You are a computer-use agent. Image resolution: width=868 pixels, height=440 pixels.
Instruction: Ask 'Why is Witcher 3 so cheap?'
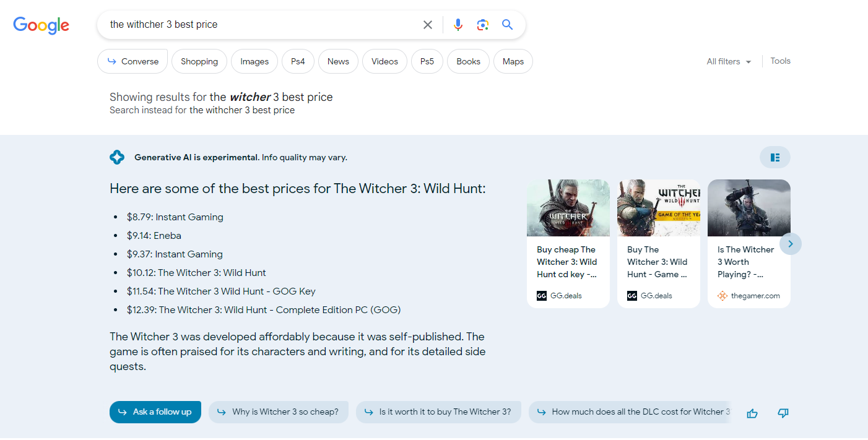click(x=279, y=412)
